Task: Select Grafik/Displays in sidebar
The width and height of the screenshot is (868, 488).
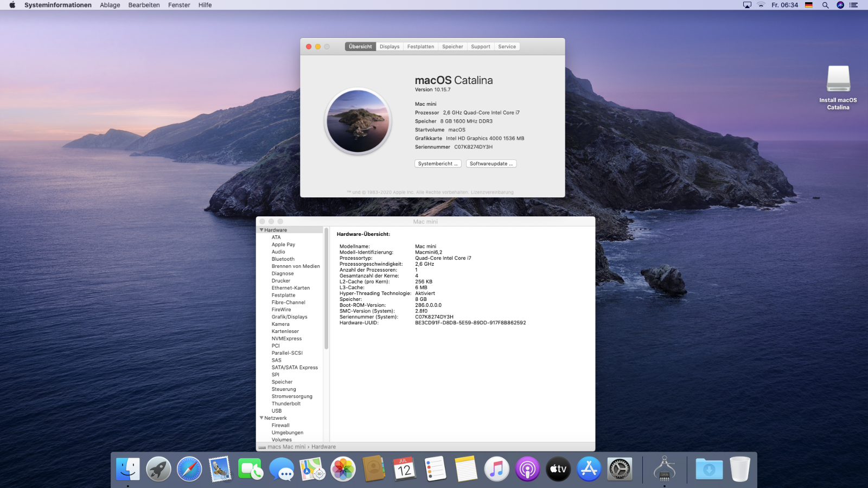Action: pos(289,317)
